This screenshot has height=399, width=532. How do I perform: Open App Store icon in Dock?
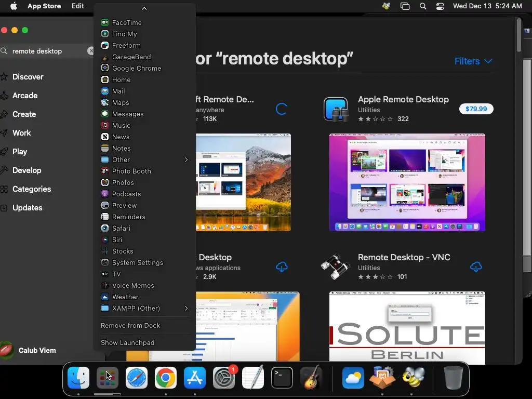[195, 378]
